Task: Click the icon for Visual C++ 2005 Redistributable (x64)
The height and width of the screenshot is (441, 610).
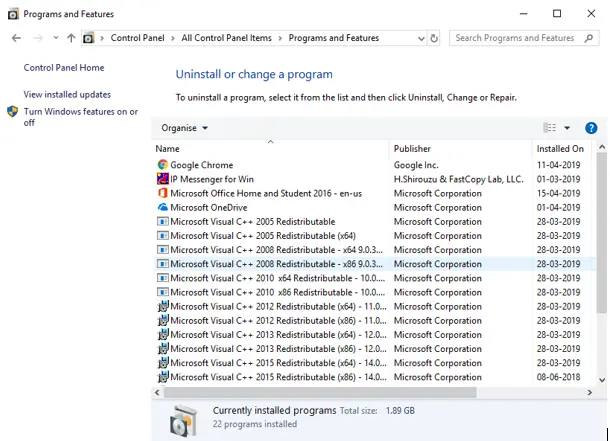Action: click(163, 236)
